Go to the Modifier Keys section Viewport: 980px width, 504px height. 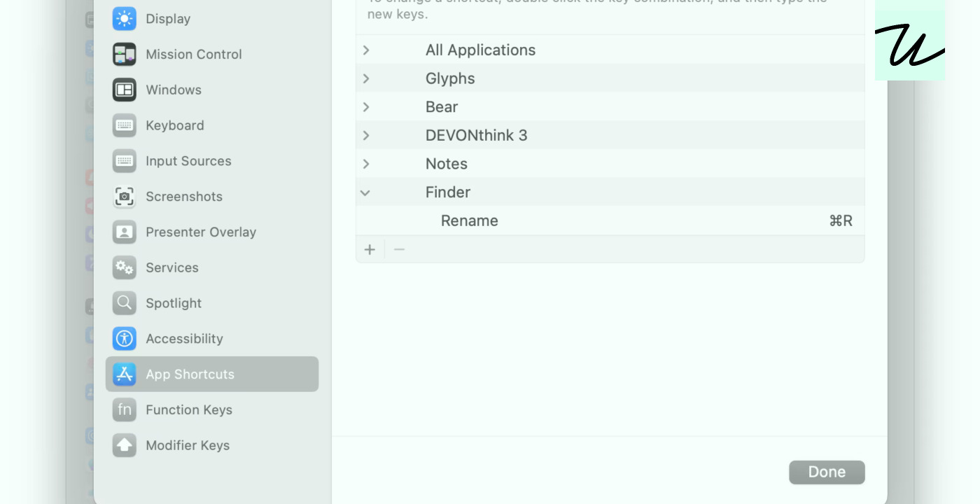pyautogui.click(x=212, y=445)
